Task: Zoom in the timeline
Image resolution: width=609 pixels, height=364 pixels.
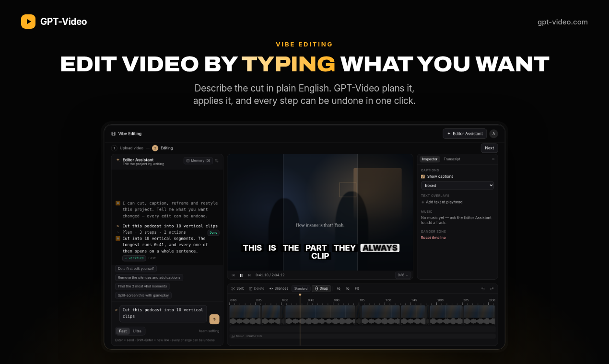Action: pyautogui.click(x=348, y=288)
